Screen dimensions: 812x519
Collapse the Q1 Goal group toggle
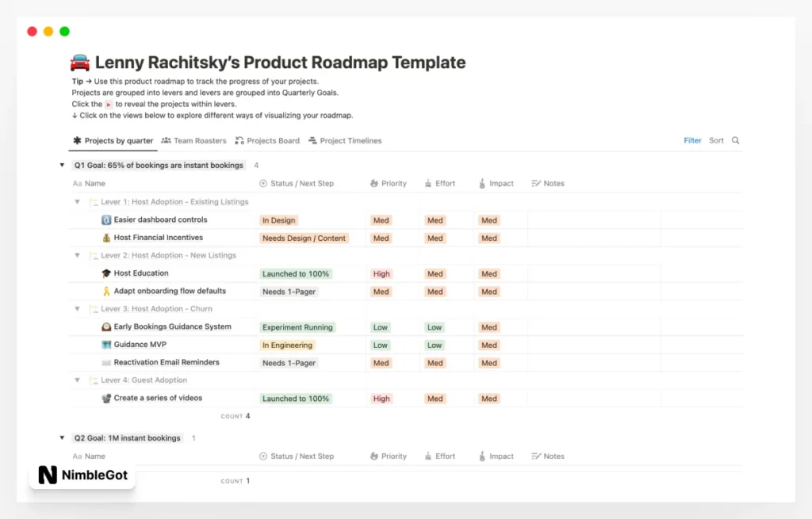click(62, 165)
